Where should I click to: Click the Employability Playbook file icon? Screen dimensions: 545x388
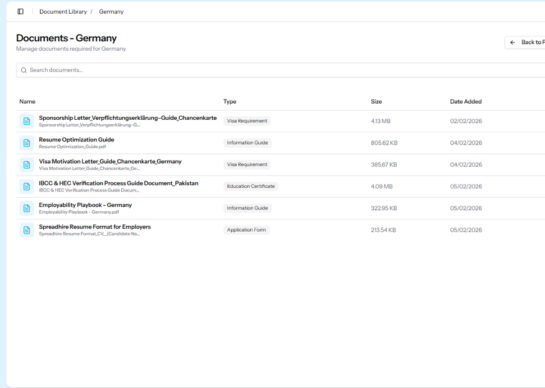(27, 208)
